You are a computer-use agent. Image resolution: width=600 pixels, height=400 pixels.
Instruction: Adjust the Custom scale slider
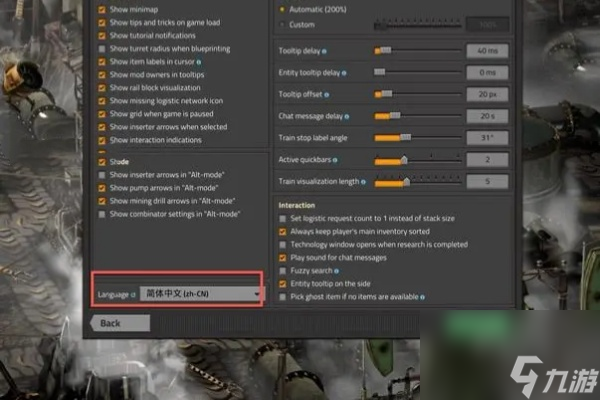pos(418,25)
